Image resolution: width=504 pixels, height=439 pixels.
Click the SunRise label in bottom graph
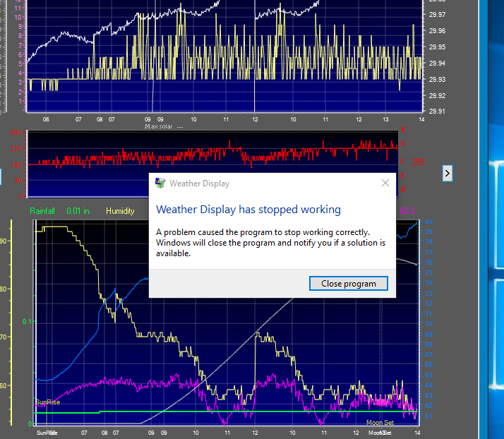pos(47,402)
